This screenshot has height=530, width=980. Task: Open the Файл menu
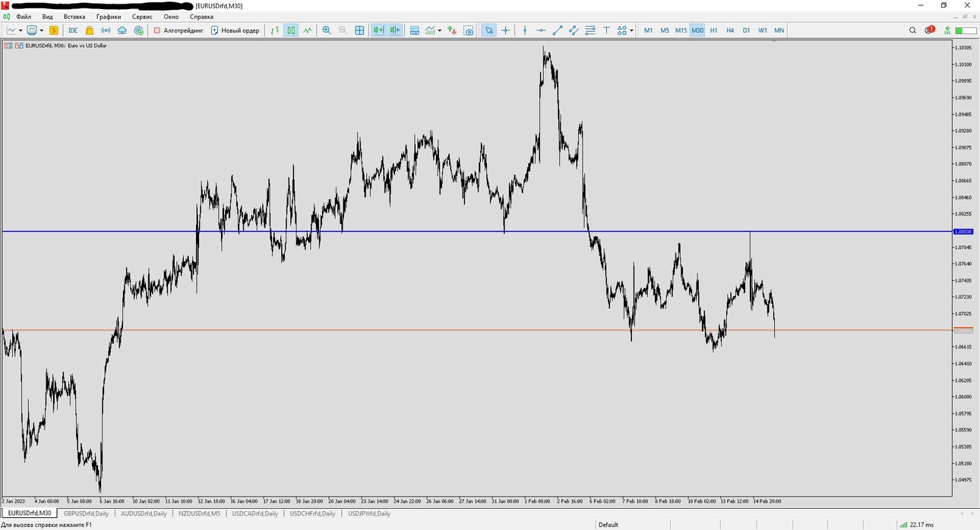24,17
